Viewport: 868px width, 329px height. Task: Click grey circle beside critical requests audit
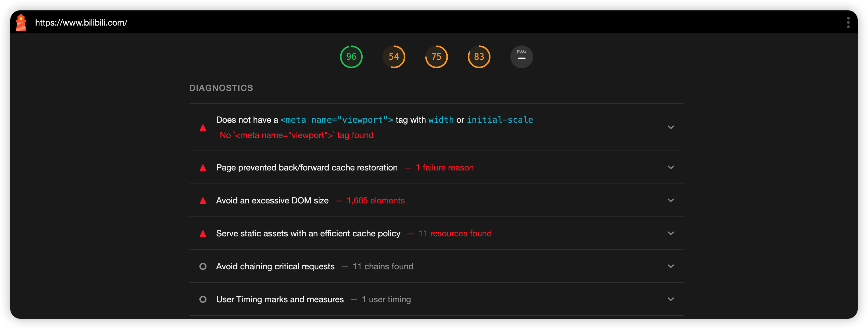[x=203, y=266]
